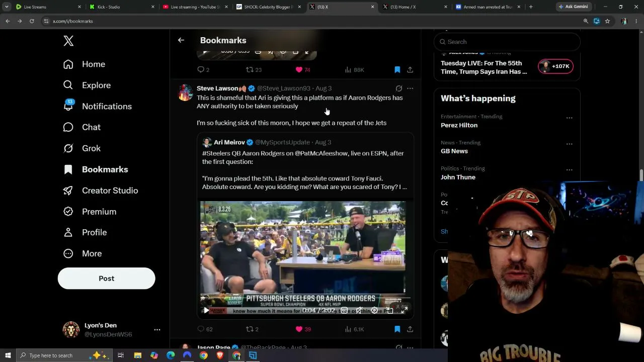644x362 pixels.
Task: Share Steve Lawson's post
Action: pos(410,329)
